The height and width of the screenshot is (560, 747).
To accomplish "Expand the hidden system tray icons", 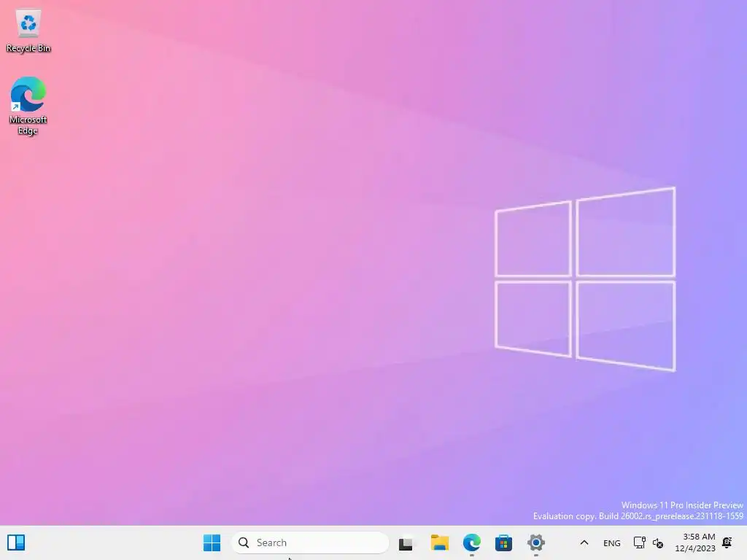I will (x=584, y=542).
